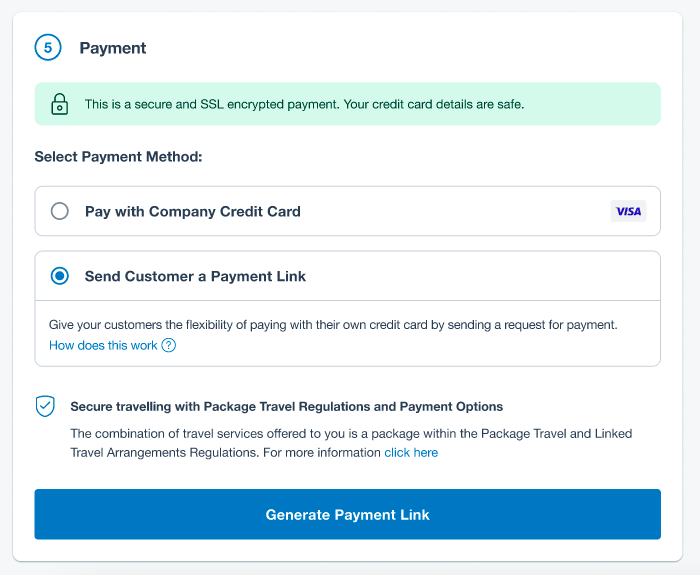Click Generate Payment Link button
700x575 pixels.
point(347,514)
